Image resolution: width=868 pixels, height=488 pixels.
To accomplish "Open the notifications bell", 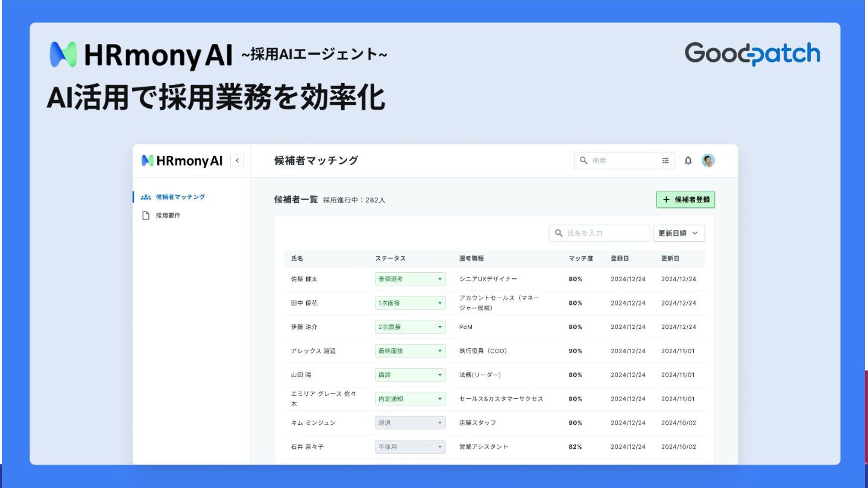I will pyautogui.click(x=688, y=160).
